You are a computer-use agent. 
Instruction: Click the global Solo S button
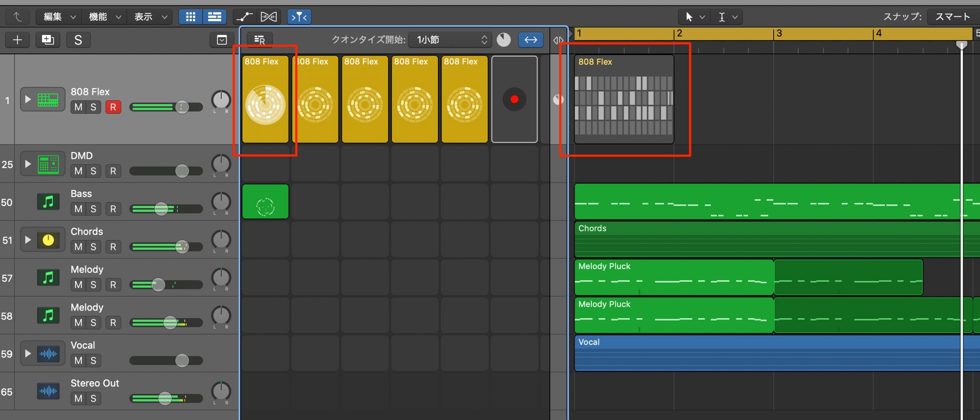pyautogui.click(x=78, y=40)
